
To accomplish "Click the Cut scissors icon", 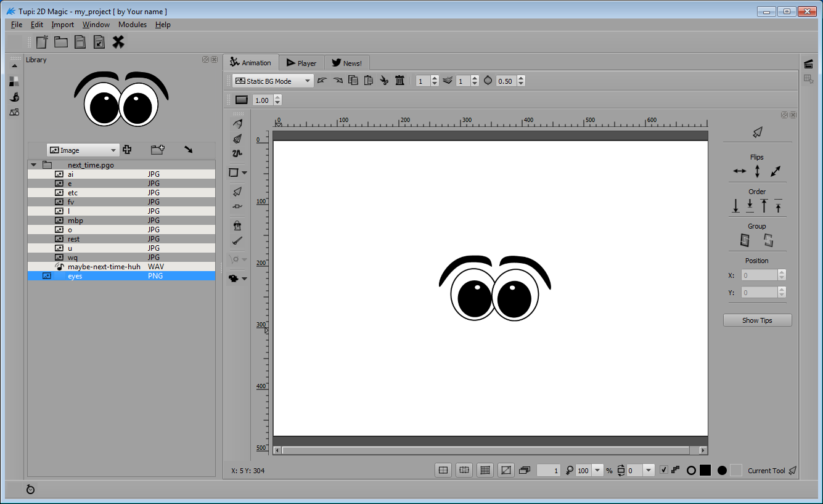I will tap(383, 81).
